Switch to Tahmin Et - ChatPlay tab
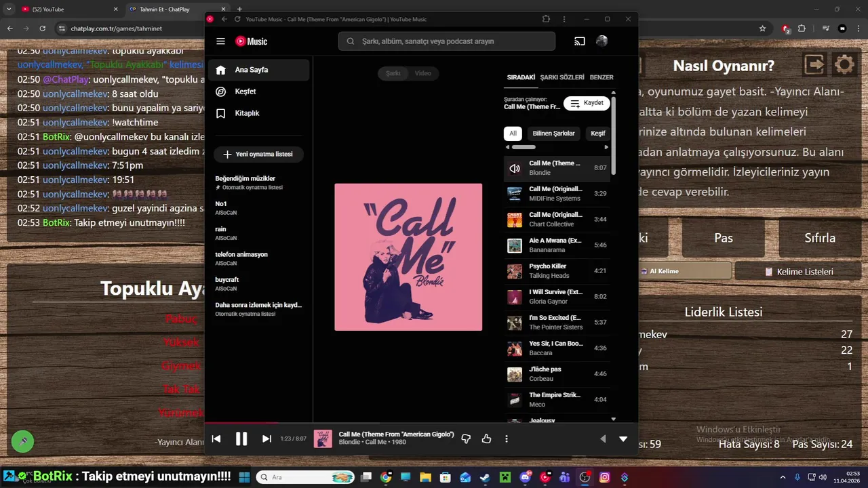 click(x=176, y=9)
